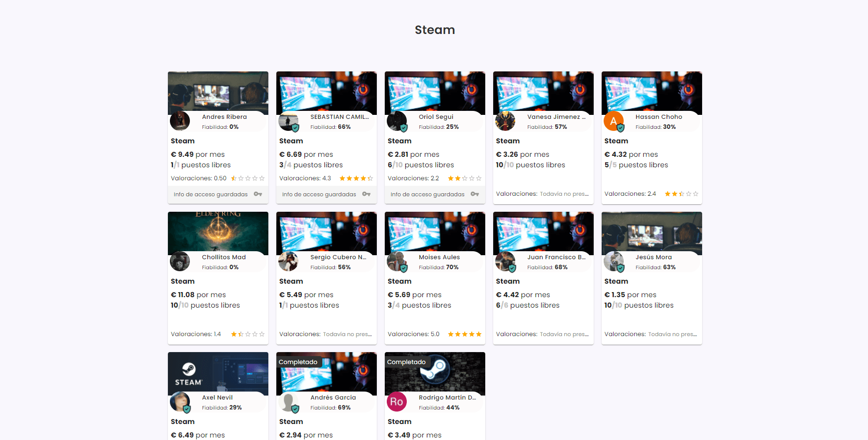Click 6/10 puestos libres on Oriol Segui's card
Image resolution: width=868 pixels, height=440 pixels.
(x=421, y=165)
